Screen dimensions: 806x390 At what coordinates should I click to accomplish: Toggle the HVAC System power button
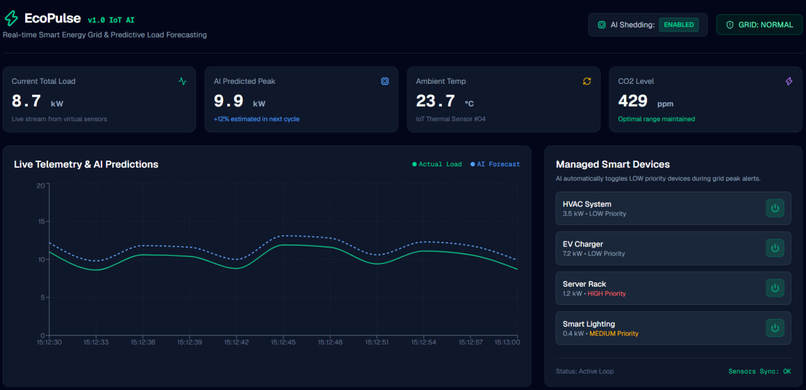point(775,208)
